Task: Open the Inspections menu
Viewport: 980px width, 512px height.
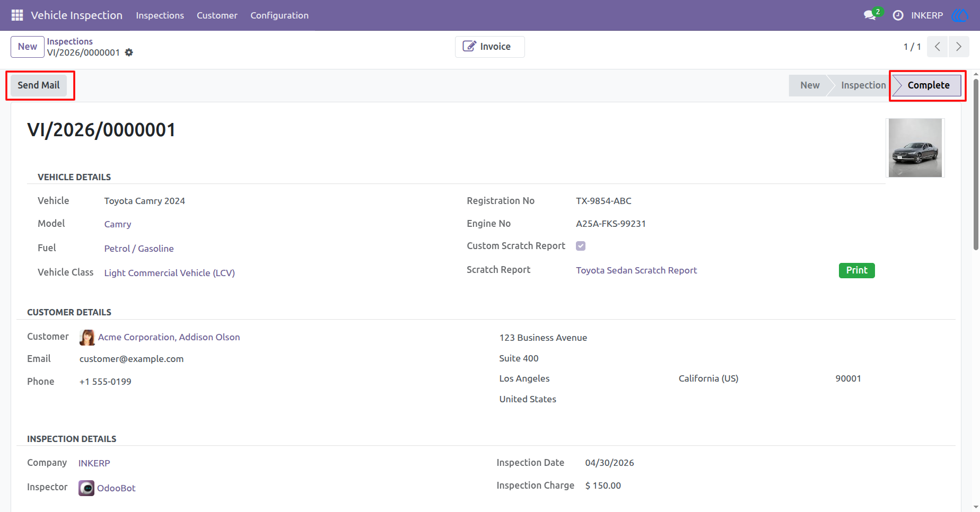Action: (x=160, y=15)
